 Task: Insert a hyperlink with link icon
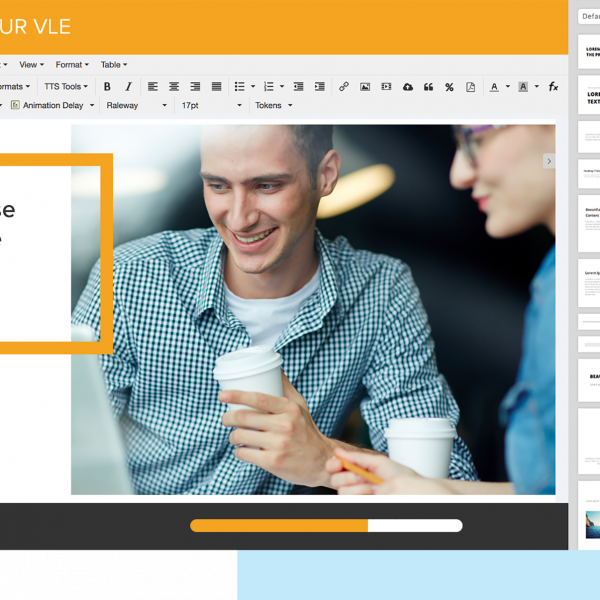pyautogui.click(x=344, y=87)
